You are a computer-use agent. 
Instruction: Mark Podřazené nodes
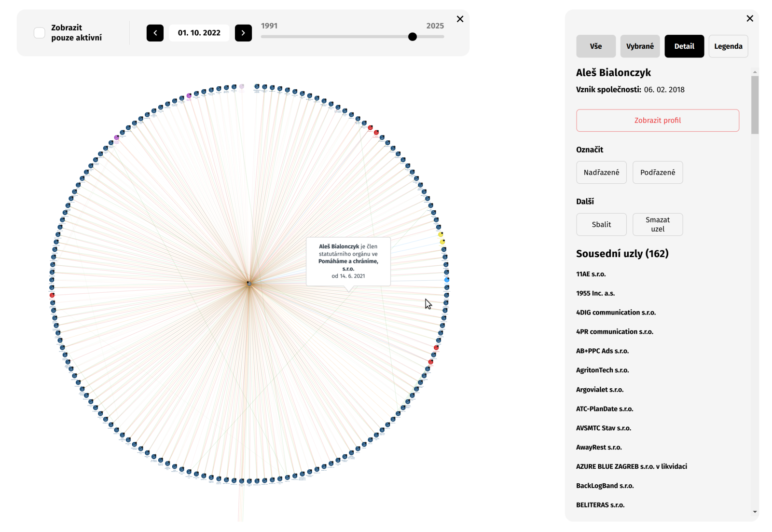pos(658,172)
